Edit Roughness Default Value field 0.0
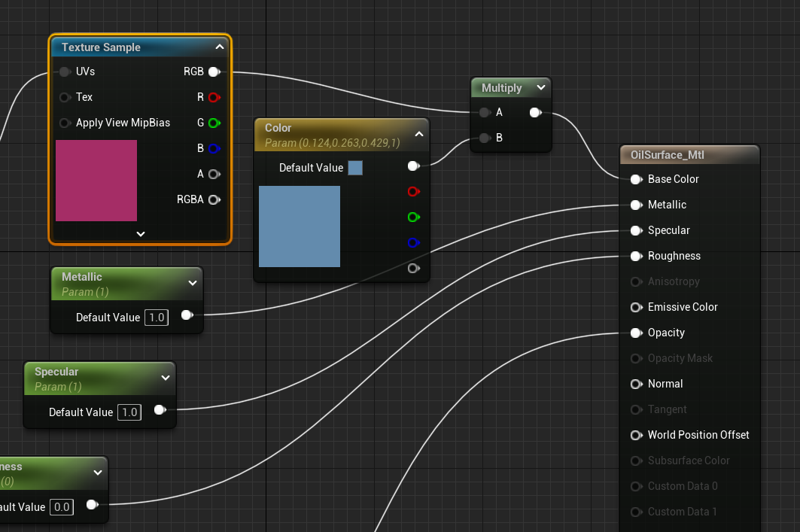 [x=62, y=507]
